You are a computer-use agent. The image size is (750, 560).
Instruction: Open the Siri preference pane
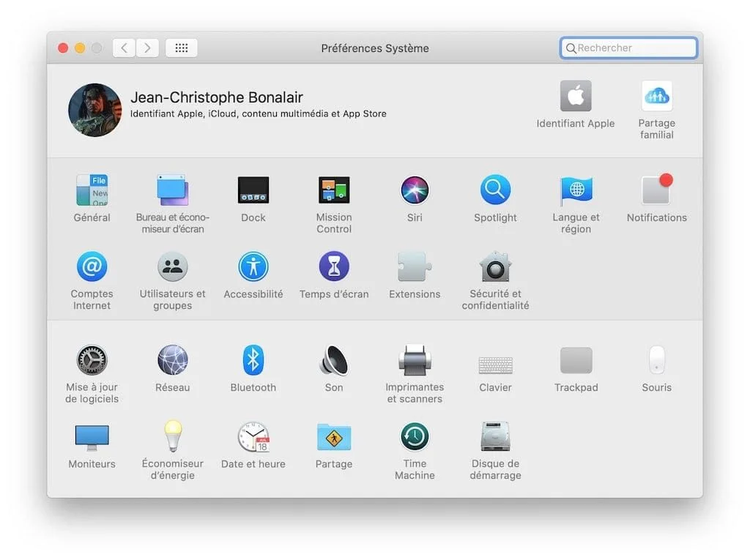(x=415, y=192)
